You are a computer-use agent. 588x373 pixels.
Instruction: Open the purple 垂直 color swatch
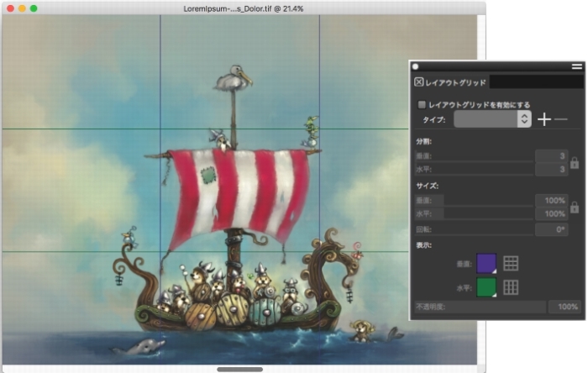click(486, 264)
